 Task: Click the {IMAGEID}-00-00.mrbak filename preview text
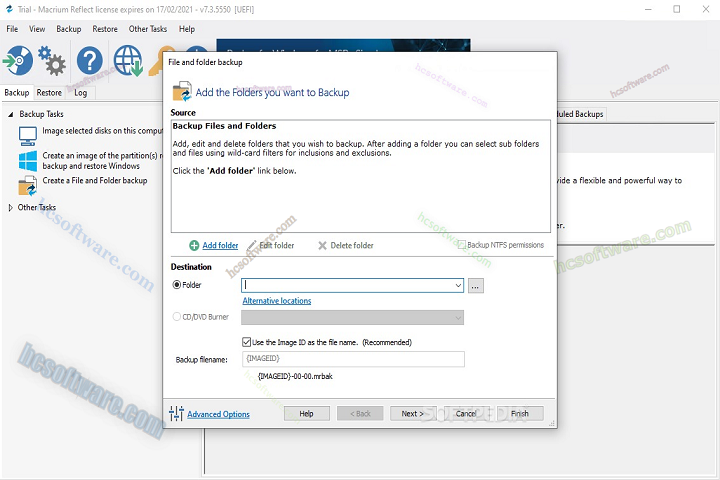295,376
